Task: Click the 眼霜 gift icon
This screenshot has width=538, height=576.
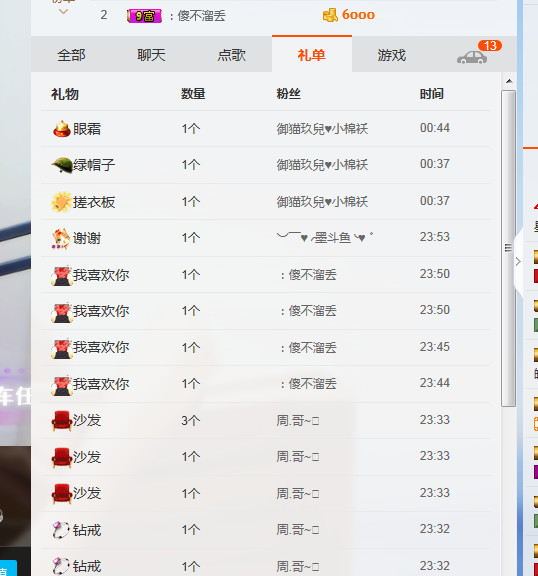Action: tap(62, 129)
